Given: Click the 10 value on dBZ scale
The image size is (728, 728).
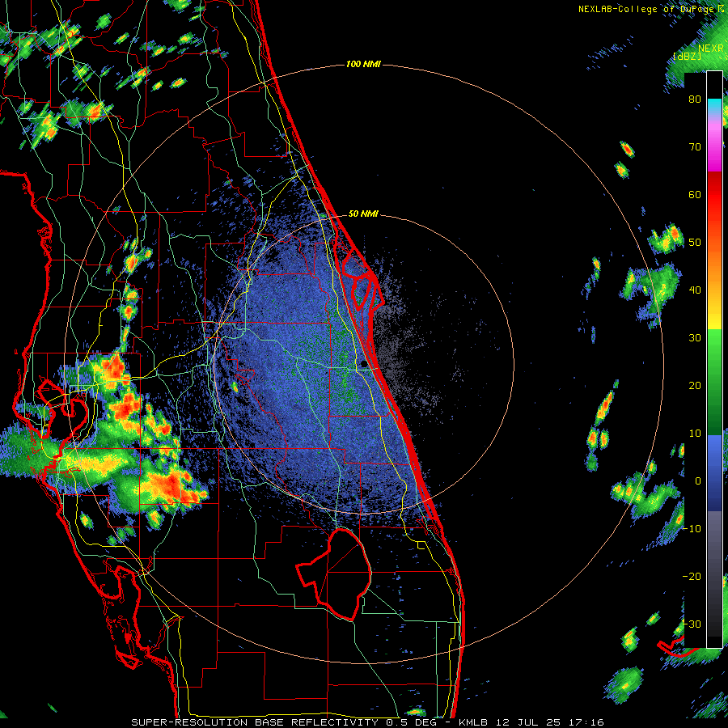Looking at the screenshot, I should tap(695, 434).
